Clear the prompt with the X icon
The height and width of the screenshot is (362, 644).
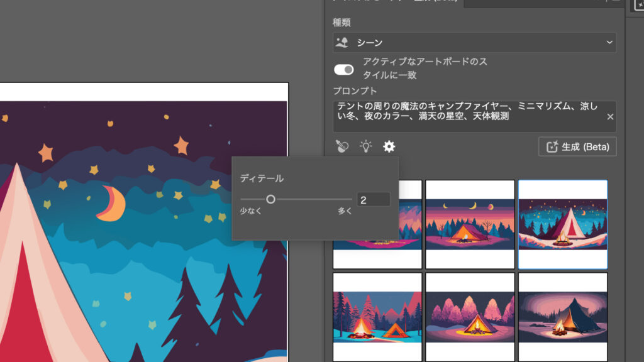point(610,117)
